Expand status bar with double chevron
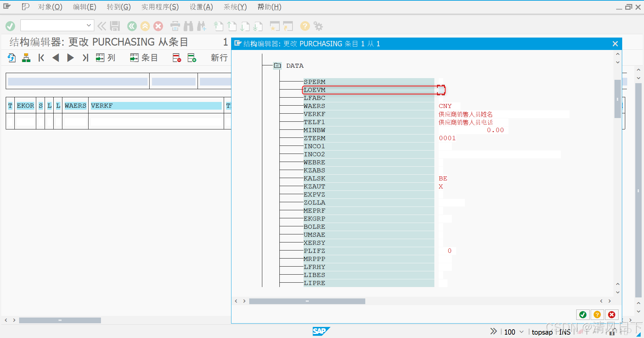The width and height of the screenshot is (644, 338). click(x=493, y=331)
